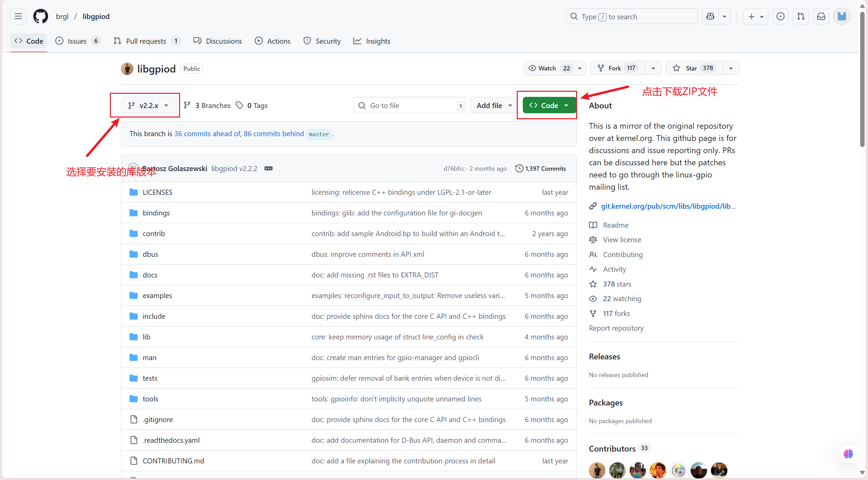
Task: Open View license link
Action: point(615,239)
